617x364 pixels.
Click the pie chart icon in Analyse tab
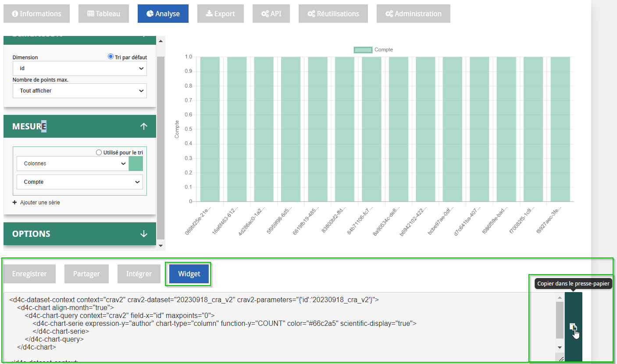(x=150, y=14)
